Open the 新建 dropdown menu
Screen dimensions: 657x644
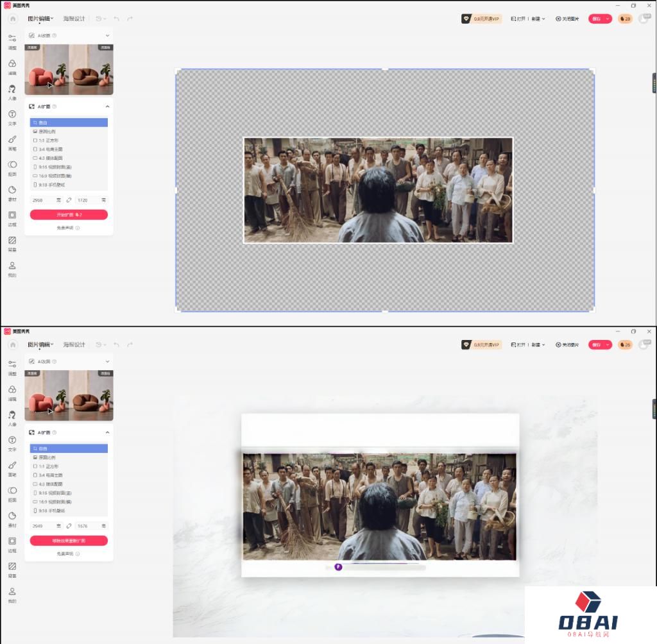tap(536, 19)
